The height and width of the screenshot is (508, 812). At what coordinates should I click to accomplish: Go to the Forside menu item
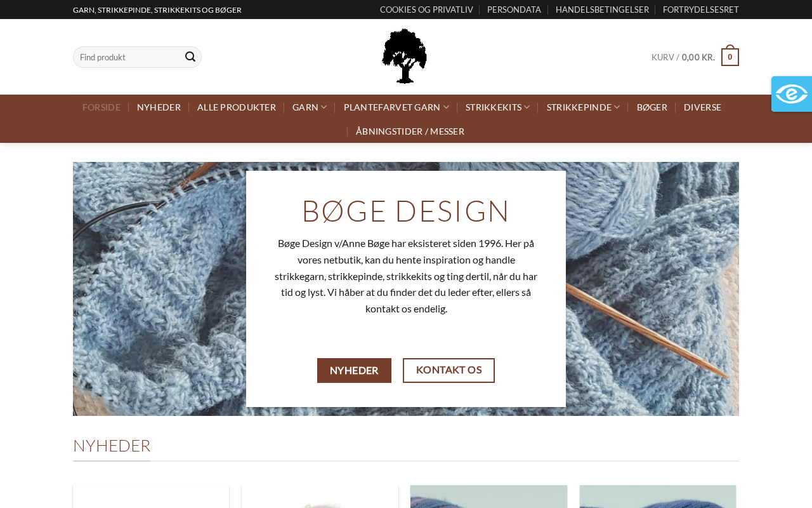coord(101,107)
